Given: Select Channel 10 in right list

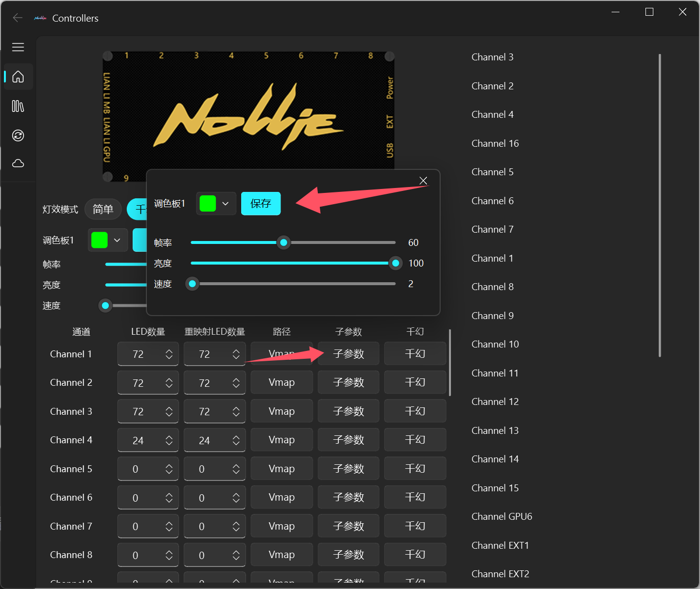Looking at the screenshot, I should click(495, 345).
